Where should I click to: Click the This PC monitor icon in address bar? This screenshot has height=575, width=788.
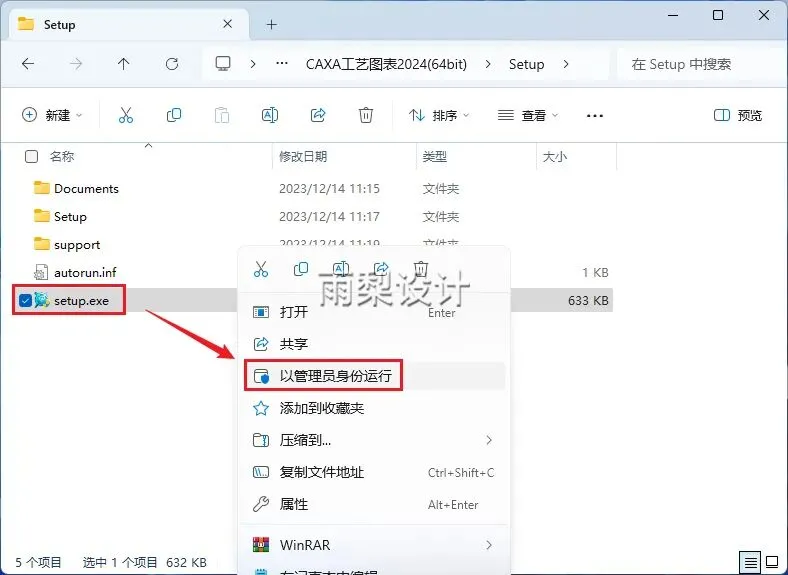(223, 63)
